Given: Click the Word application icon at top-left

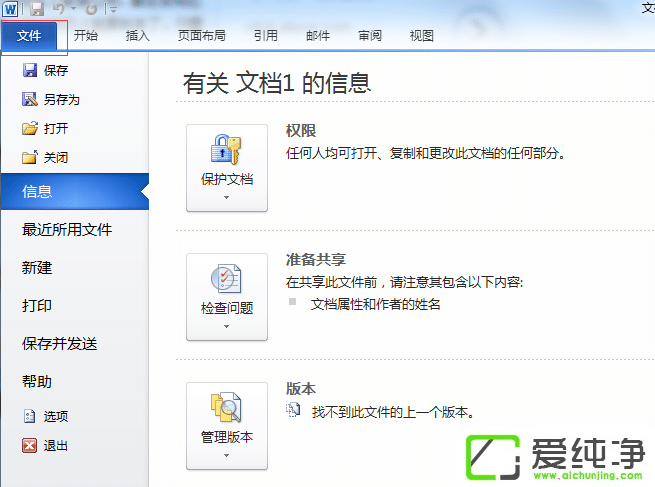Looking at the screenshot, I should tap(10, 9).
